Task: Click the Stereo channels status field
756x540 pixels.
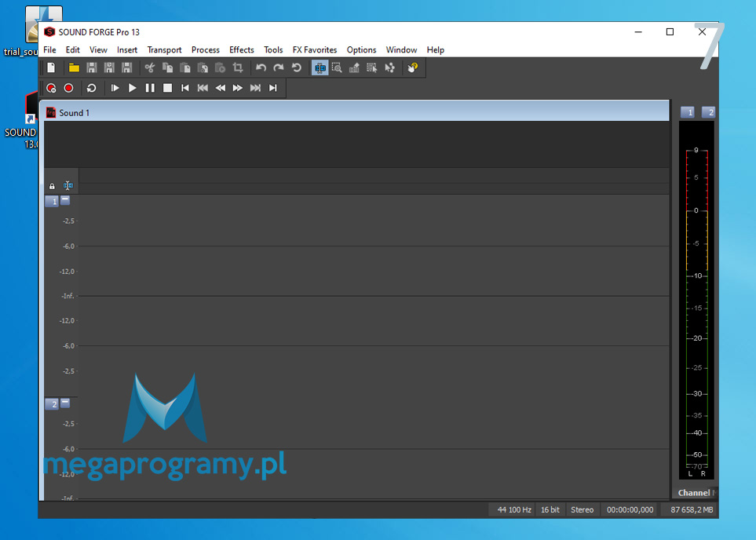Action: click(x=582, y=509)
